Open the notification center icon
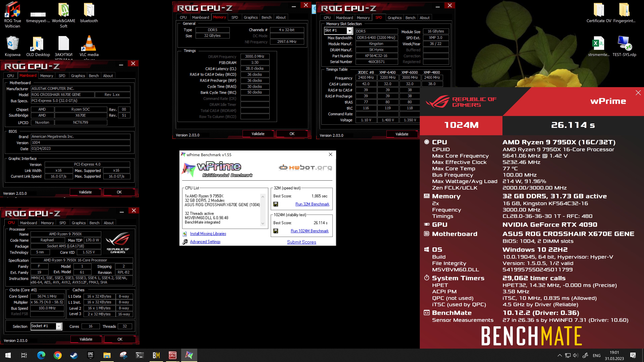Screen dimensions: 644x362 coord(633,355)
